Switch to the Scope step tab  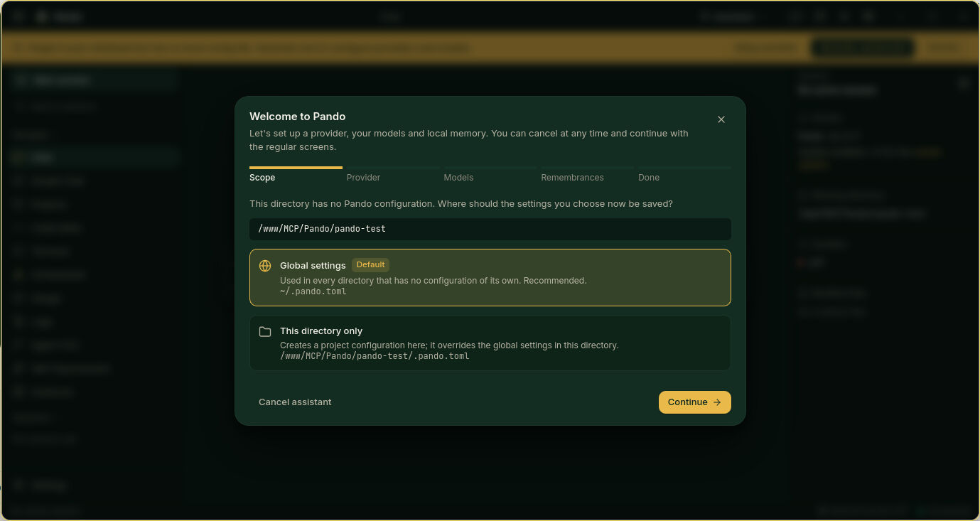pyautogui.click(x=296, y=175)
